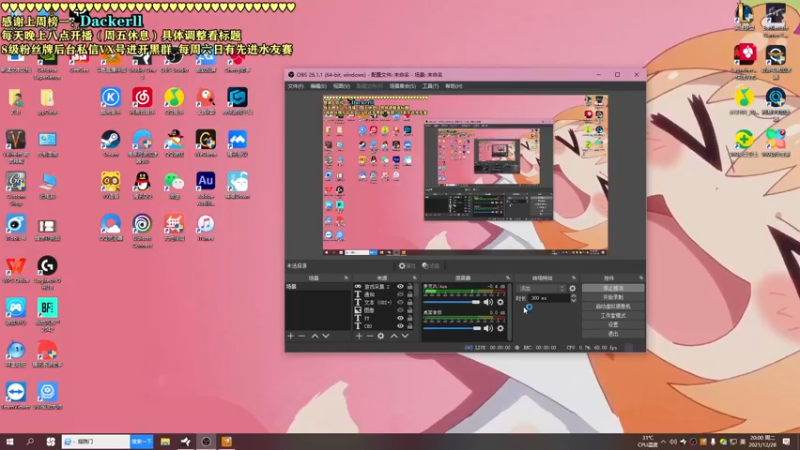Image resolution: width=800 pixels, height=450 pixels.
Task: Open the 编辑(E) menu in OBS
Action: click(318, 86)
